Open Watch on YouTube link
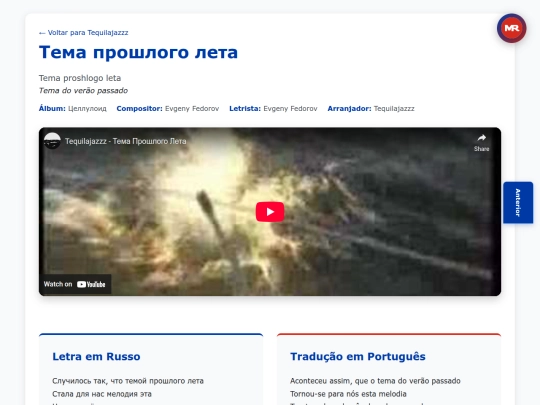This screenshot has width=540, height=405. 75,284
